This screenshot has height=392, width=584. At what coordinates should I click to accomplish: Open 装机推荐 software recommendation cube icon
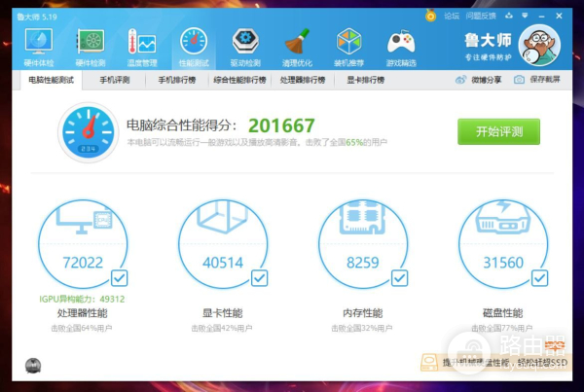point(348,46)
